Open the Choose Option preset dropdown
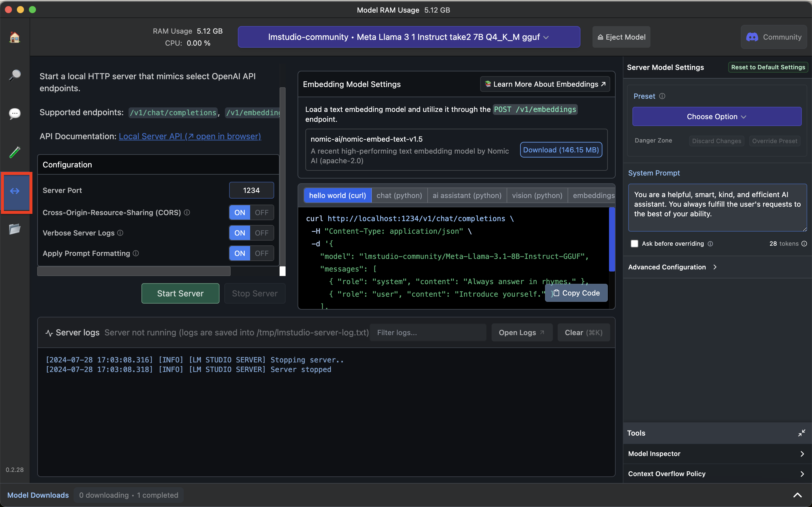This screenshot has width=812, height=507. pos(717,117)
